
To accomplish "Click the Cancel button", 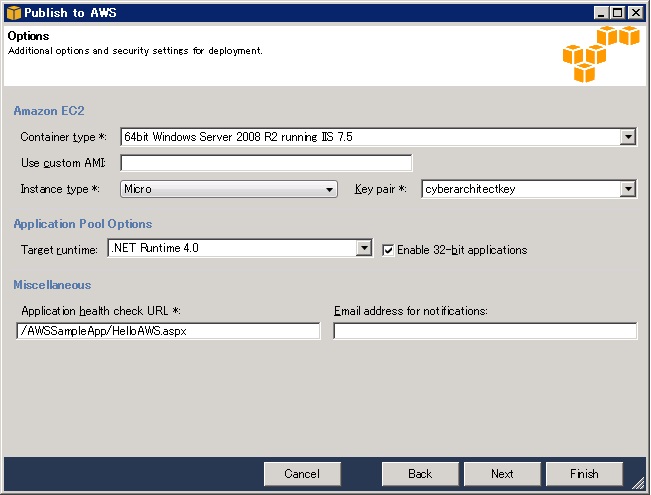I will [302, 474].
